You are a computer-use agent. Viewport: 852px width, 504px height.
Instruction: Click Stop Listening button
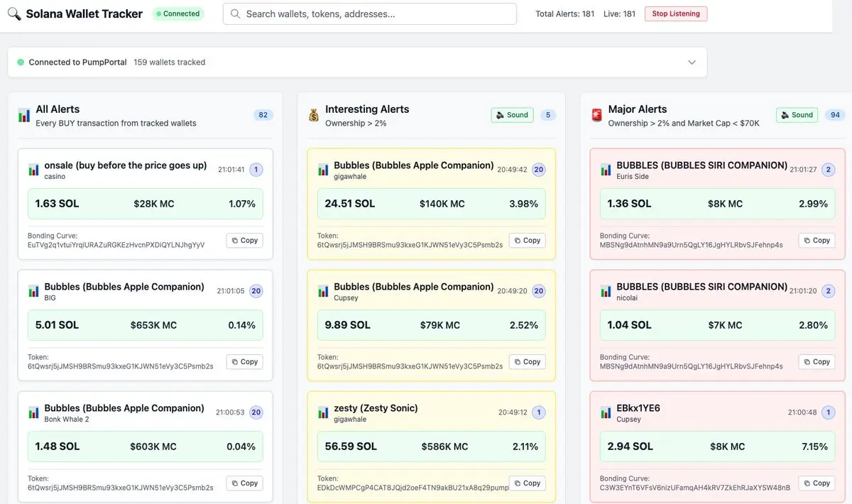pos(676,13)
